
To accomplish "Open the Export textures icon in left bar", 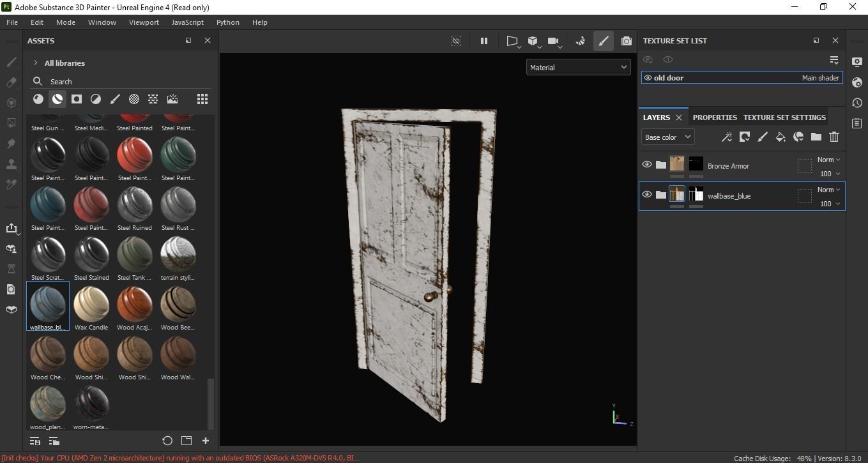I will pos(11,229).
